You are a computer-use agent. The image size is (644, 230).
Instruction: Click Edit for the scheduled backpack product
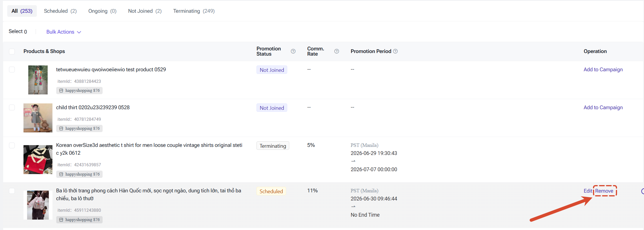point(588,191)
